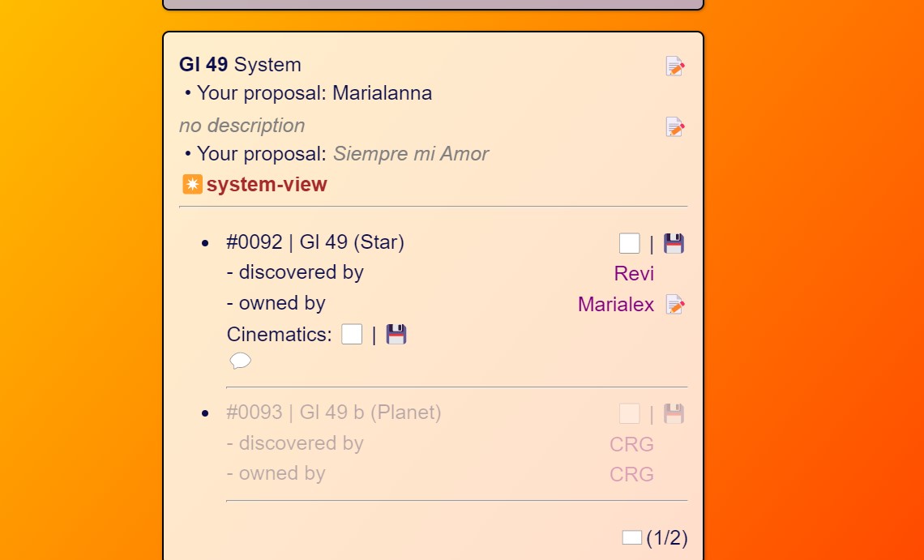The image size is (924, 560).
Task: Open owner Marialex's profile
Action: [x=615, y=305]
